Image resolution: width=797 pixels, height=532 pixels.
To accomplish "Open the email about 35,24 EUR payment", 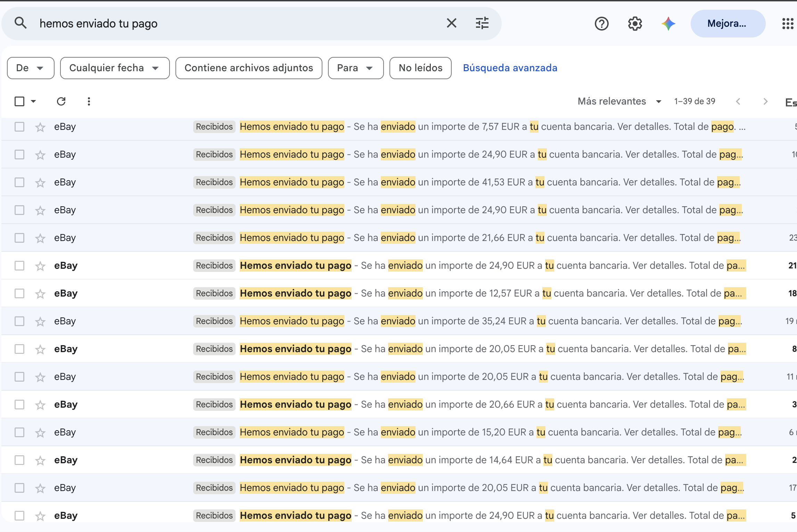I will click(x=399, y=321).
